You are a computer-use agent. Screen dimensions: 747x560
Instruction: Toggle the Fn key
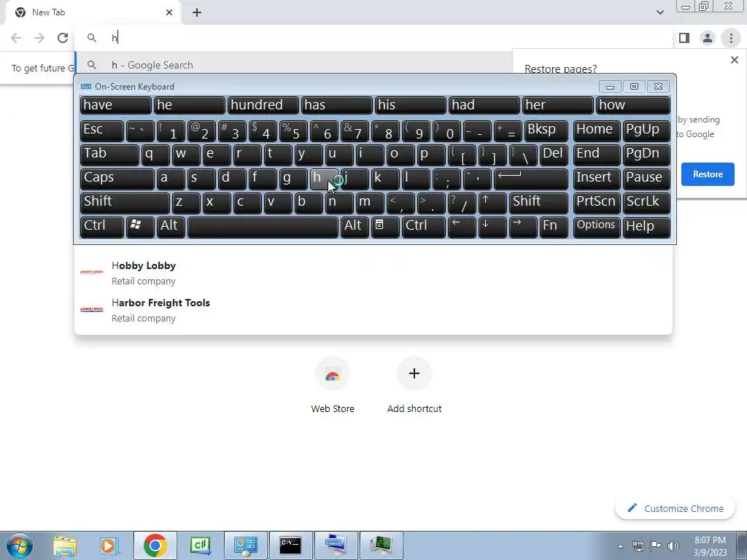pos(554,227)
